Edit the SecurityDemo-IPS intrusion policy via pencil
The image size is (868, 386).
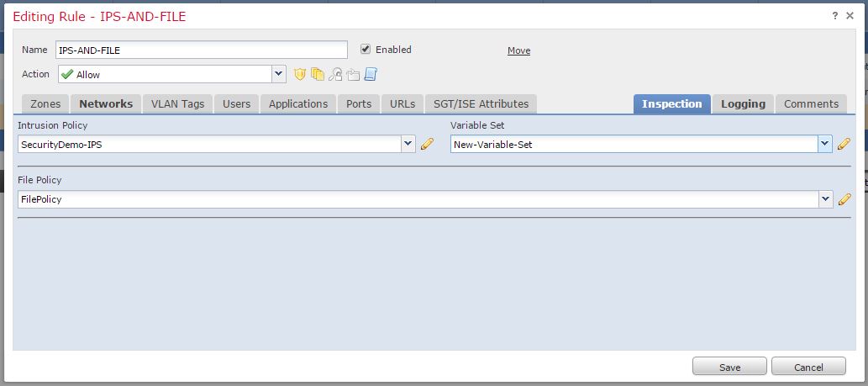tap(427, 144)
